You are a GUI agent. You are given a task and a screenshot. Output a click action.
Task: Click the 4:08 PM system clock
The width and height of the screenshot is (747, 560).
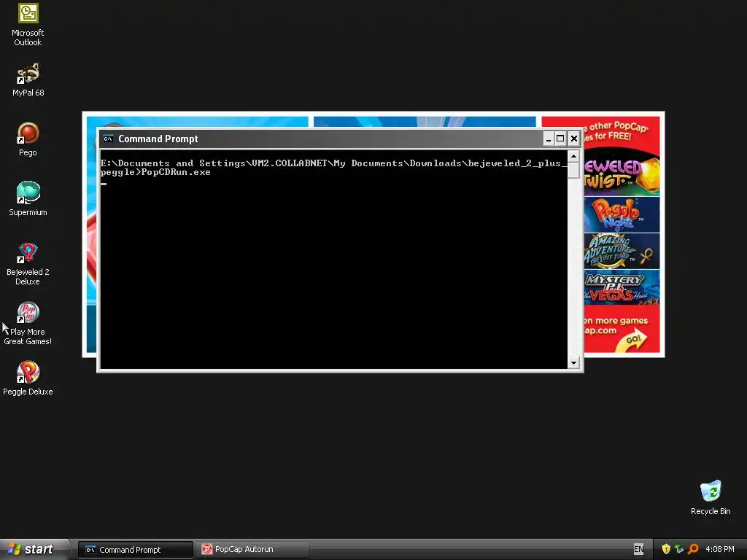coord(720,549)
